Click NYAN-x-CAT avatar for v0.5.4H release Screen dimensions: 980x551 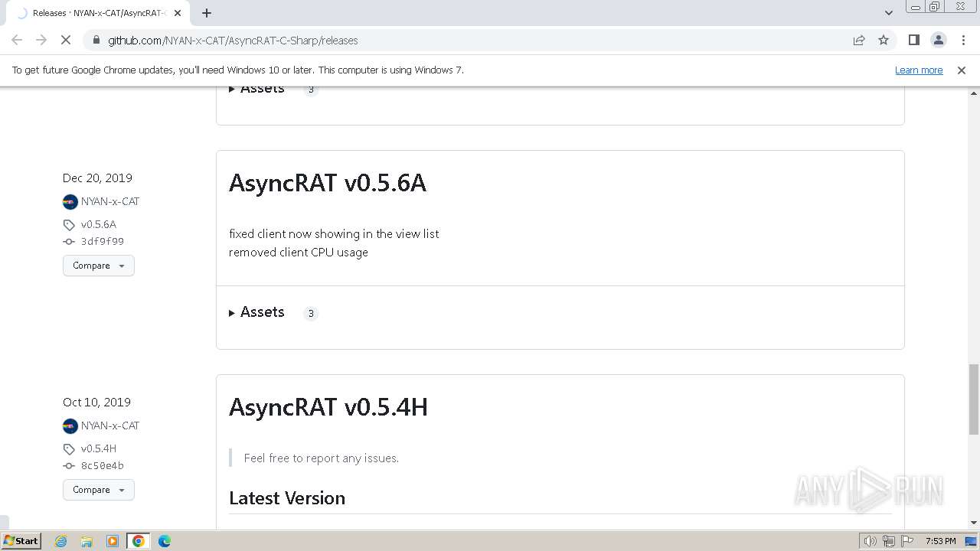click(70, 426)
